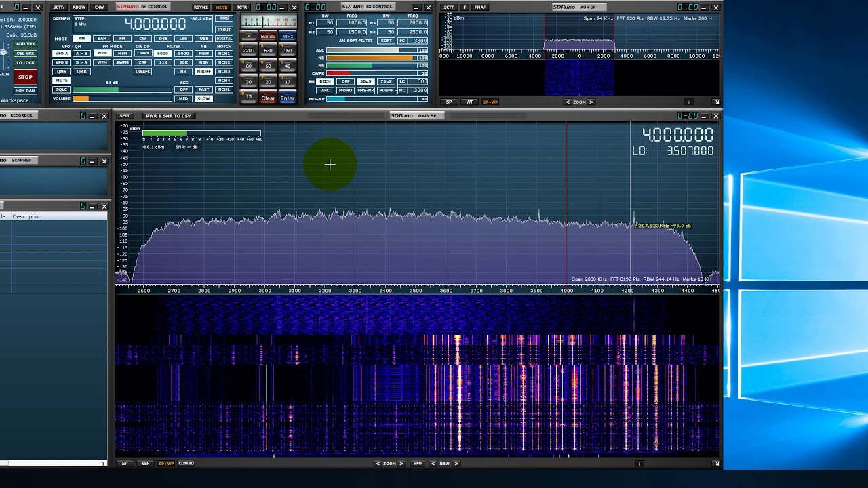Select SP+WF view in Aux SP
Image resolution: width=868 pixels, height=488 pixels.
490,102
